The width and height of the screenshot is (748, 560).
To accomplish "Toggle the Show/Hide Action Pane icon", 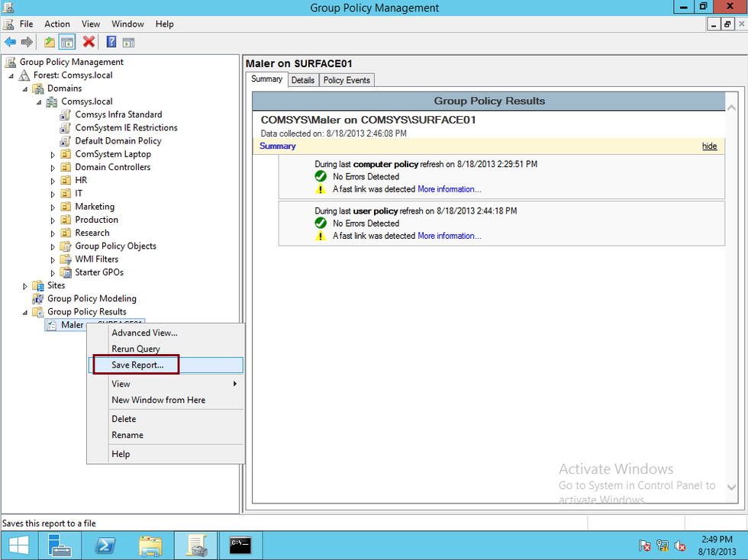I will pyautogui.click(x=128, y=43).
